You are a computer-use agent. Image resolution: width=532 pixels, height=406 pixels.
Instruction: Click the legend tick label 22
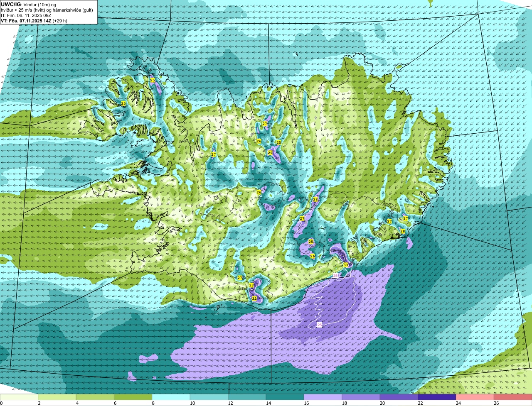pos(421,403)
